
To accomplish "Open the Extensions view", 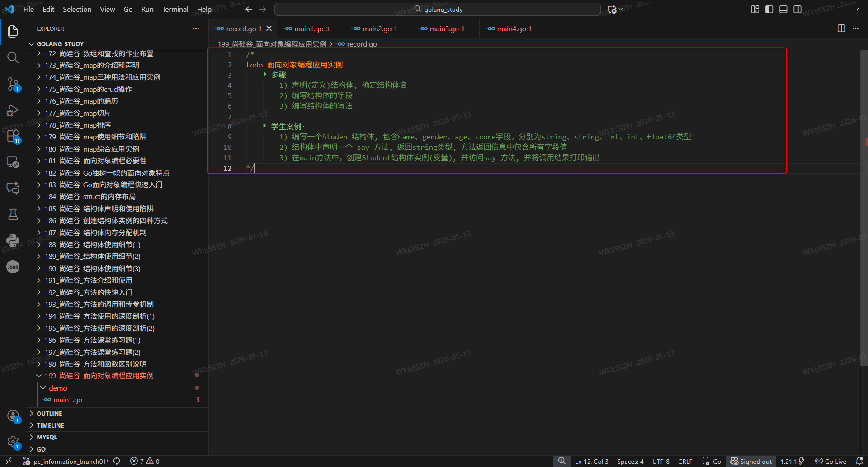I will (13, 136).
